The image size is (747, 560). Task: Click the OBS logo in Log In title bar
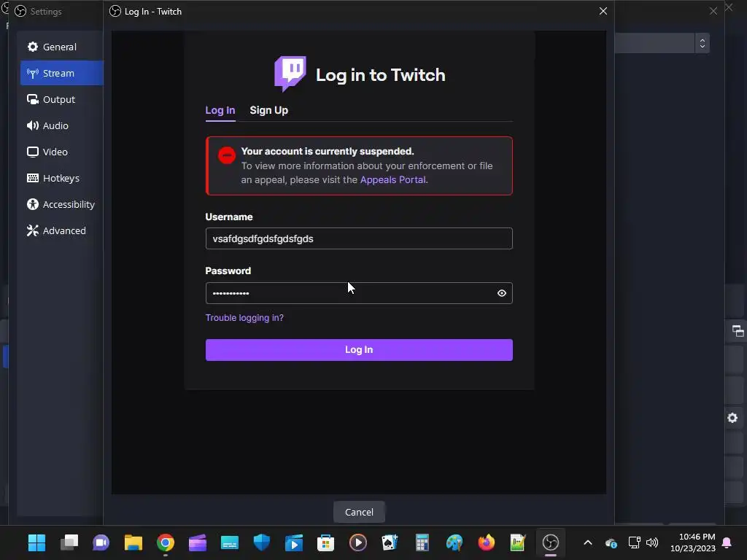(115, 11)
